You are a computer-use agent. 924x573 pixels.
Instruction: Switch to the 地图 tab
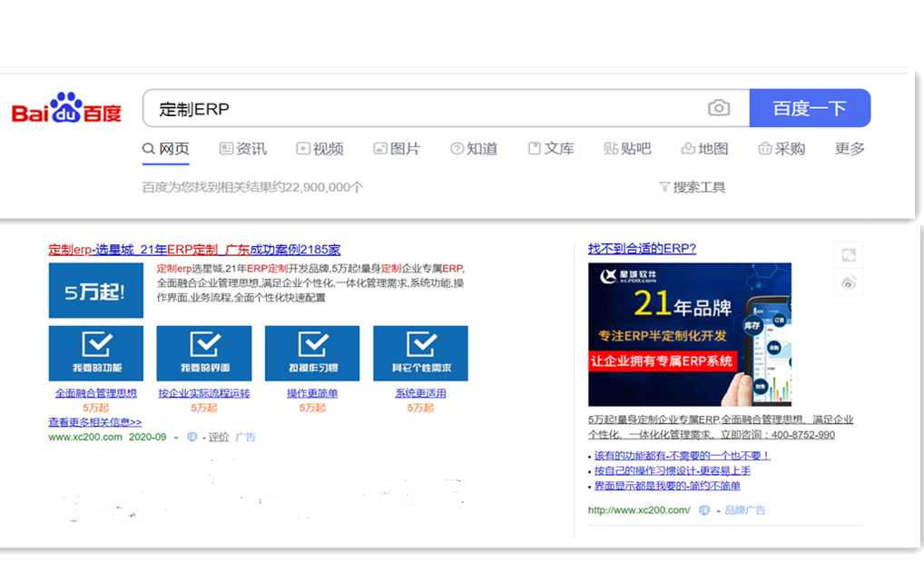(x=704, y=149)
